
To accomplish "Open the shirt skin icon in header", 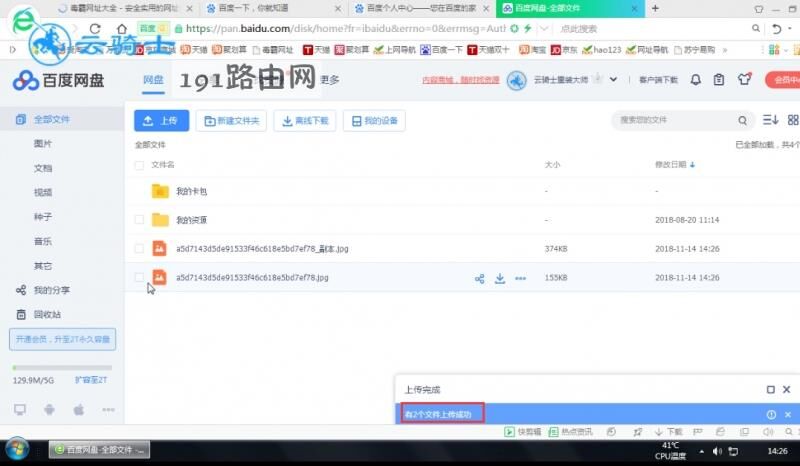I will pos(744,79).
